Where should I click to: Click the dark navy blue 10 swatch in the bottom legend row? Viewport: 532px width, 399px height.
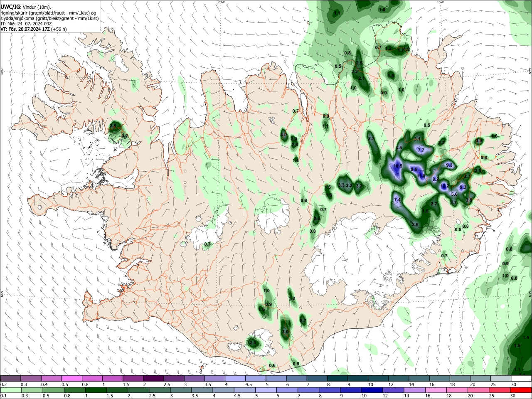point(372,390)
